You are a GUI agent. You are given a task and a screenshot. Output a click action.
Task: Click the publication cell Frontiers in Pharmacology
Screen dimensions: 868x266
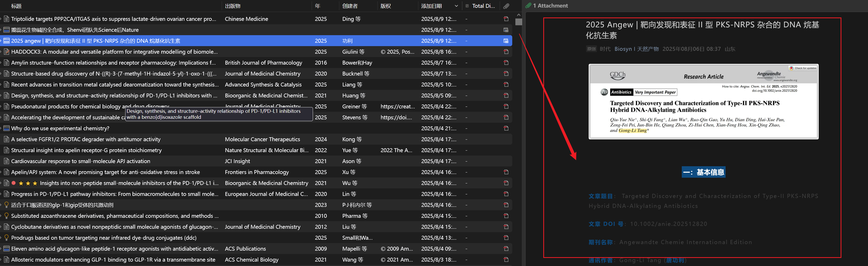[x=256, y=172]
